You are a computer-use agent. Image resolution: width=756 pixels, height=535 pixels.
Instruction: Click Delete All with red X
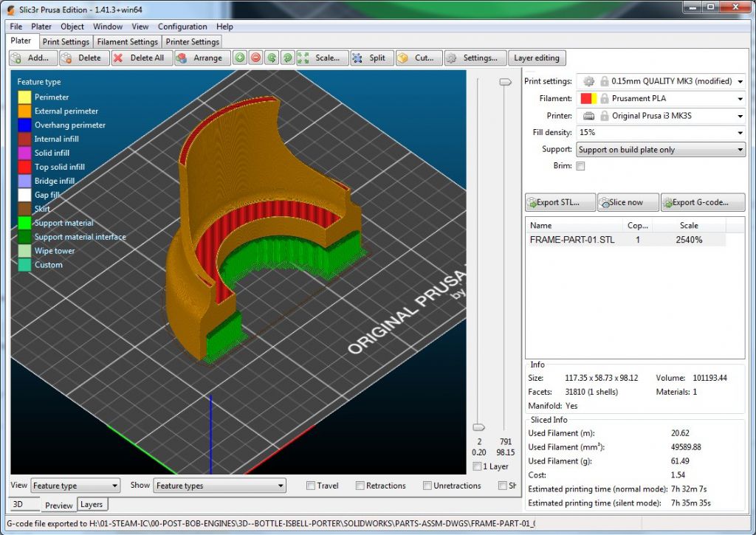tap(142, 58)
